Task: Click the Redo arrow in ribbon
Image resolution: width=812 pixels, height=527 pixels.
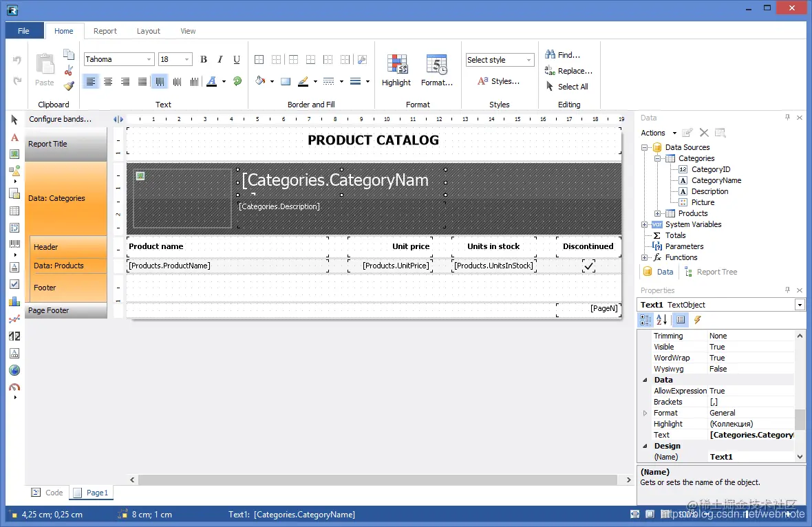Action: point(17,80)
